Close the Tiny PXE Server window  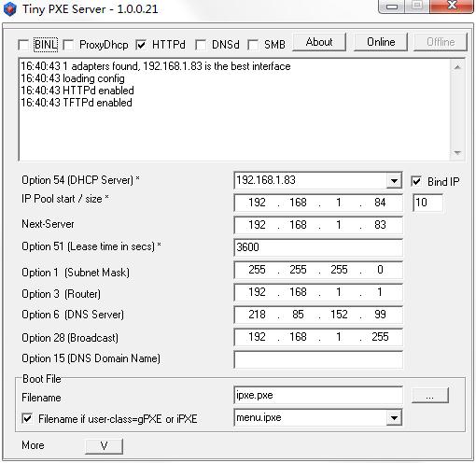[x=452, y=7]
